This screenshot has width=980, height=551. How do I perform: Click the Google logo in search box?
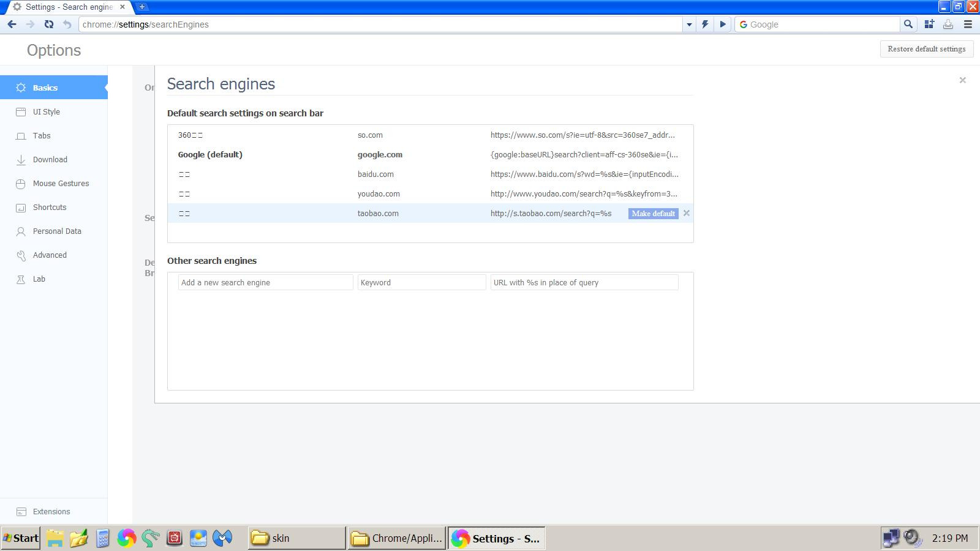[x=744, y=24]
